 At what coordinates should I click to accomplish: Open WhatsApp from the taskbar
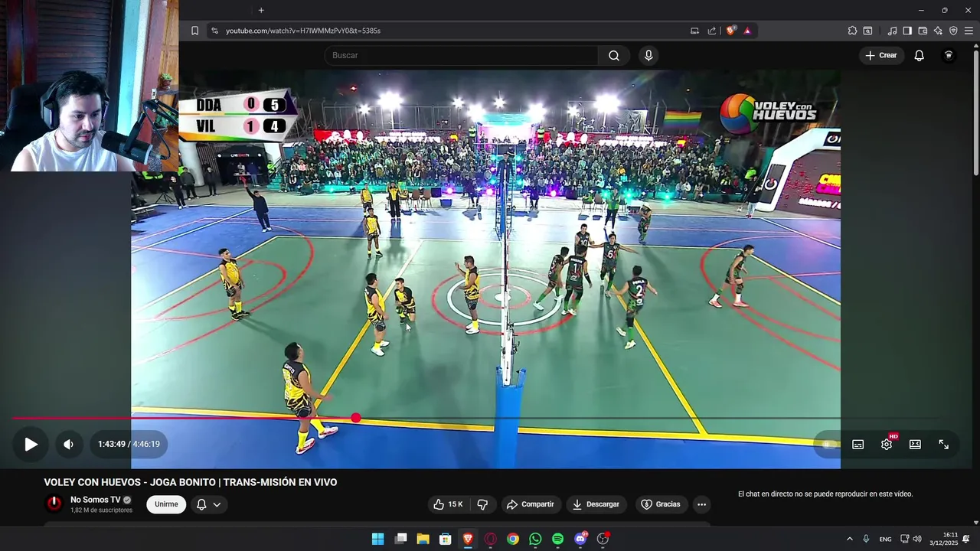535,539
